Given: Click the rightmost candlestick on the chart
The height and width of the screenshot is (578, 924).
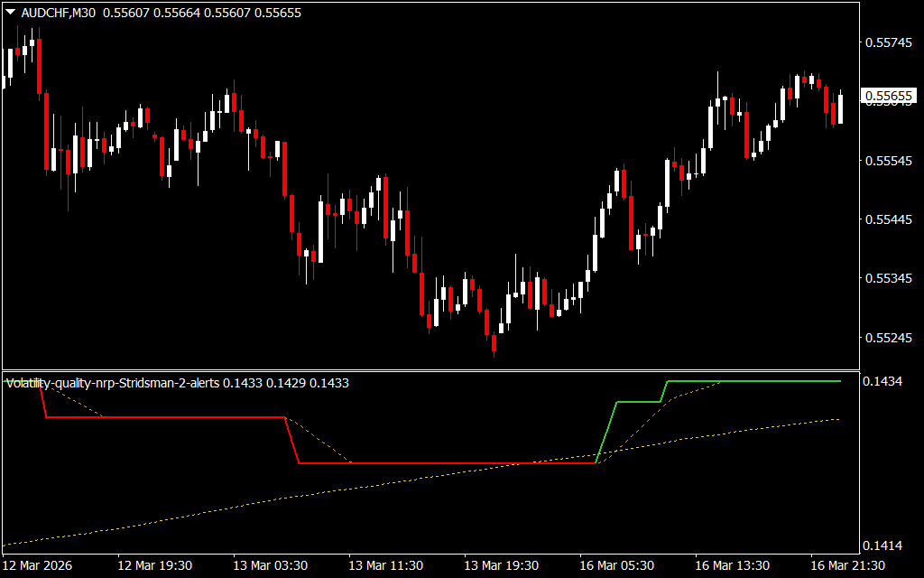Looking at the screenshot, I should (x=840, y=108).
